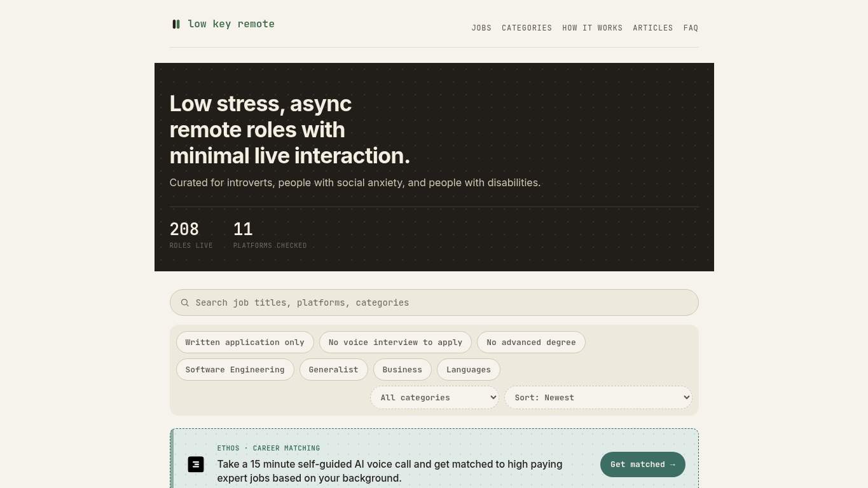The image size is (868, 488).
Task: Click the search magnifier icon
Action: pos(185,302)
